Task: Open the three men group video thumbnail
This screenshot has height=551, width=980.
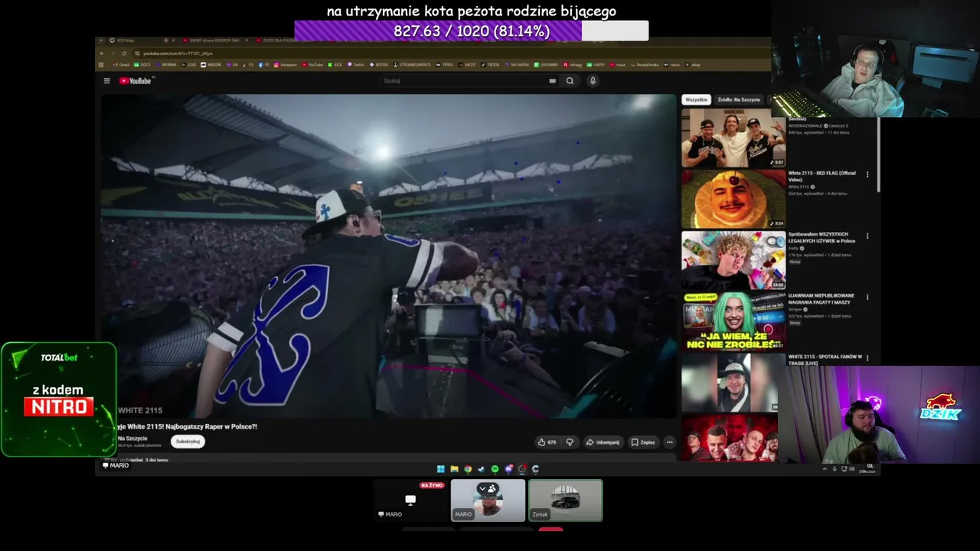Action: point(733,138)
